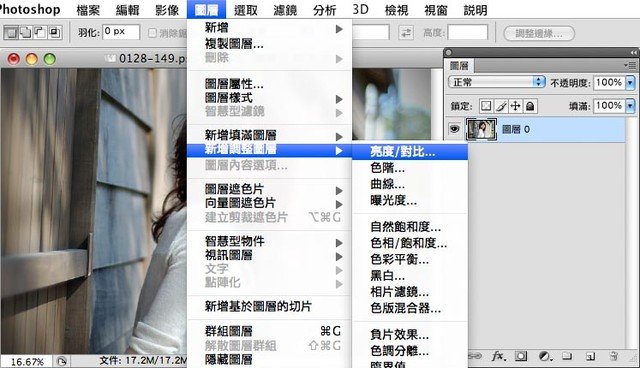This screenshot has width=640, height=368.
Task: Choose 色階... adjustment layer
Action: pos(410,168)
